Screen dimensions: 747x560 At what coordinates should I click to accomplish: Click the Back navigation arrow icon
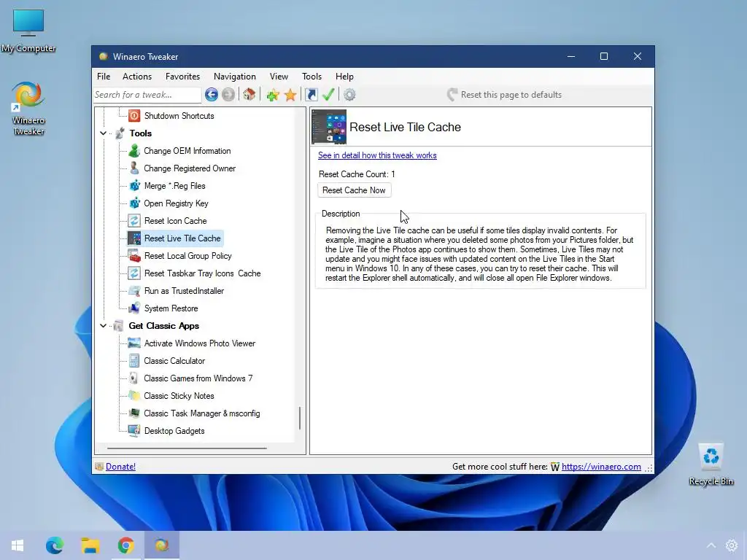[x=212, y=95]
